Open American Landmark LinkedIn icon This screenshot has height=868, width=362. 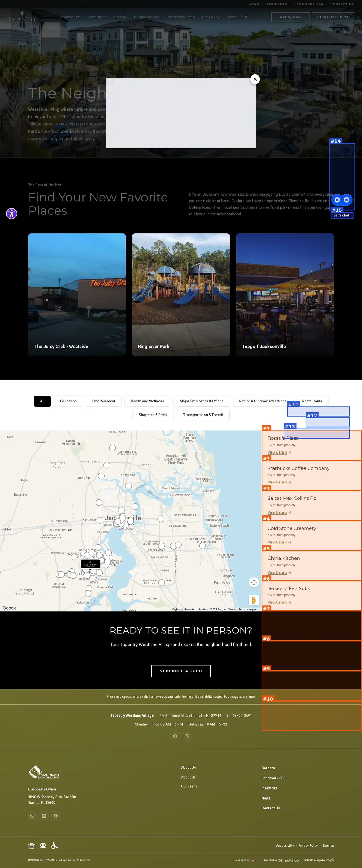tap(44, 816)
